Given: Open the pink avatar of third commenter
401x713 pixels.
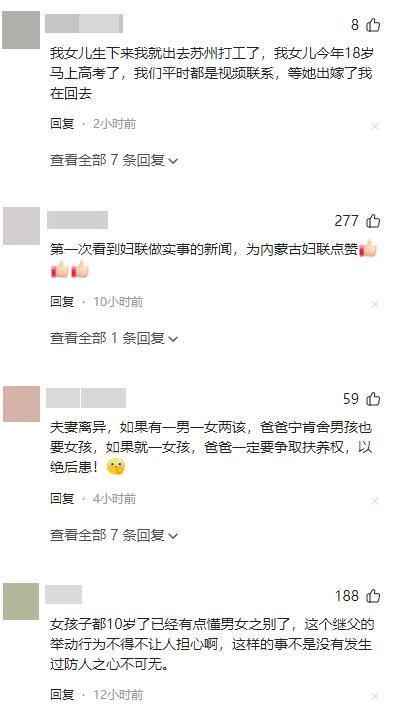Looking at the screenshot, I should pyautogui.click(x=21, y=404).
